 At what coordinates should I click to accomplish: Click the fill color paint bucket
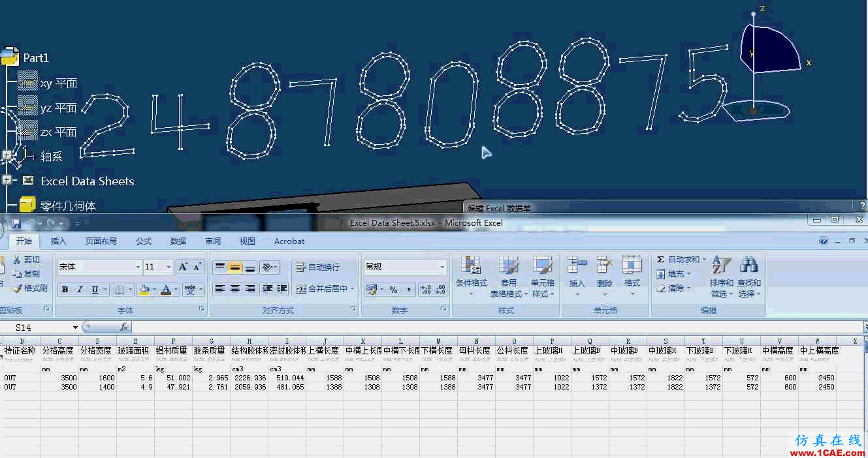coord(144,290)
